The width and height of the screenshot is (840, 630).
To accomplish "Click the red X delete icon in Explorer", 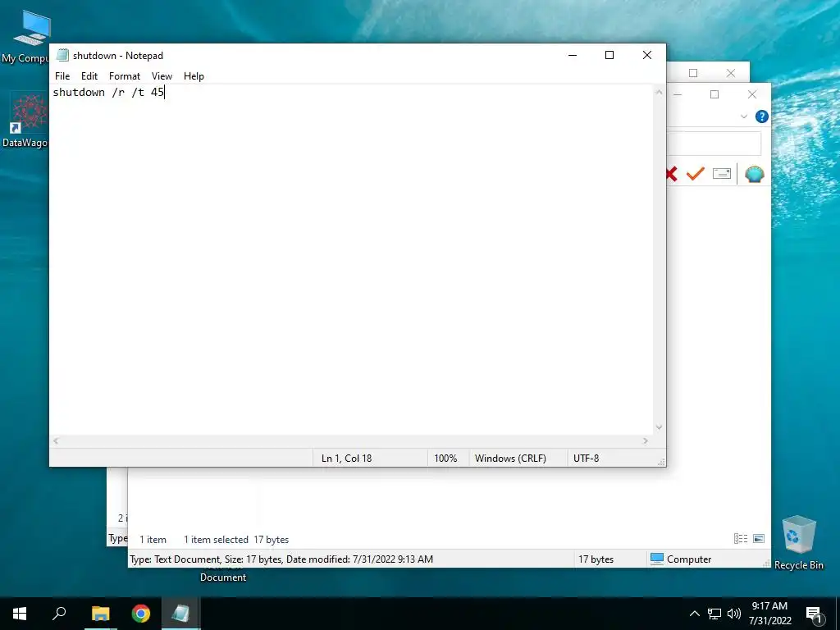I will (x=671, y=174).
